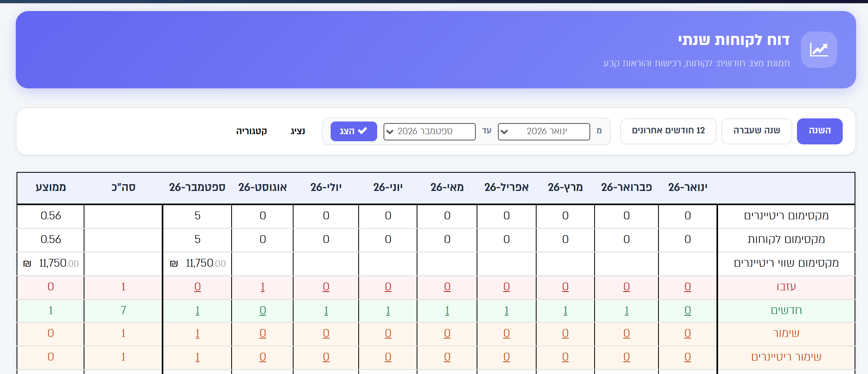Open the עזבו link for מאי-26
This screenshot has width=868, height=374.
pos(447,287)
